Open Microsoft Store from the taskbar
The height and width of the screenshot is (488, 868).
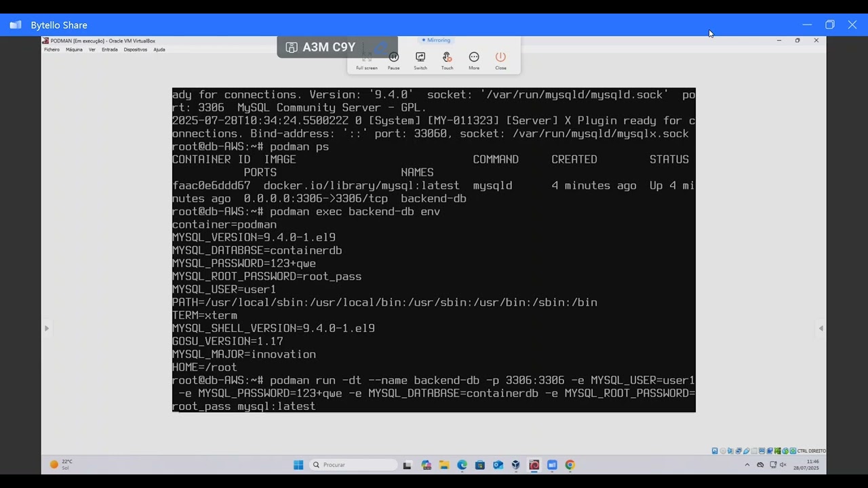[x=480, y=465]
